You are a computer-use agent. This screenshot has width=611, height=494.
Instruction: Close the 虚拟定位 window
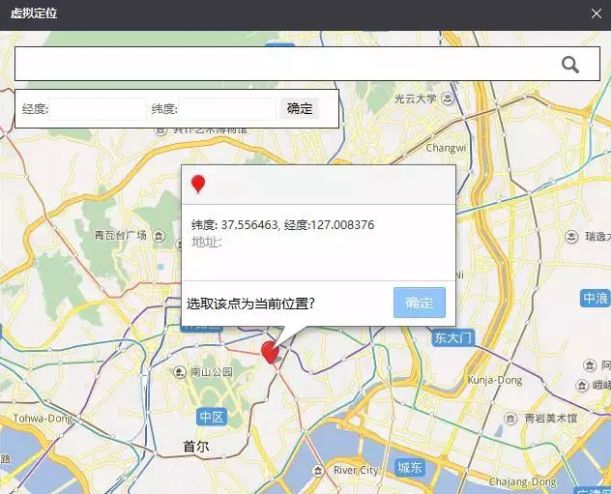[x=597, y=14]
